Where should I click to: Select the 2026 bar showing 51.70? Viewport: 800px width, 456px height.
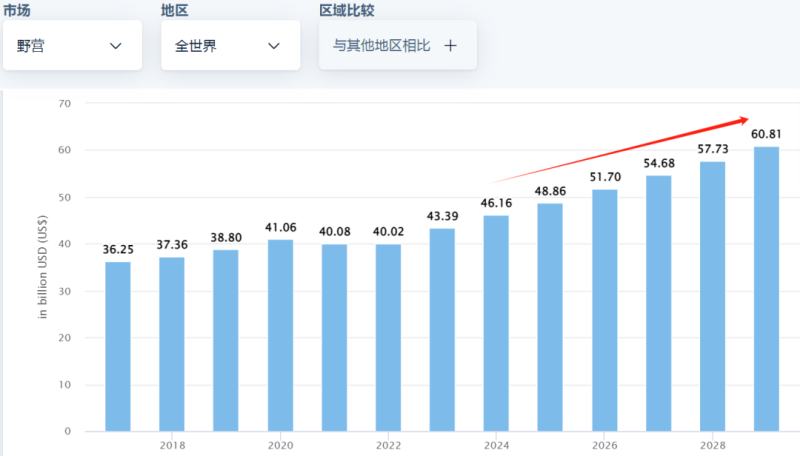point(604,310)
